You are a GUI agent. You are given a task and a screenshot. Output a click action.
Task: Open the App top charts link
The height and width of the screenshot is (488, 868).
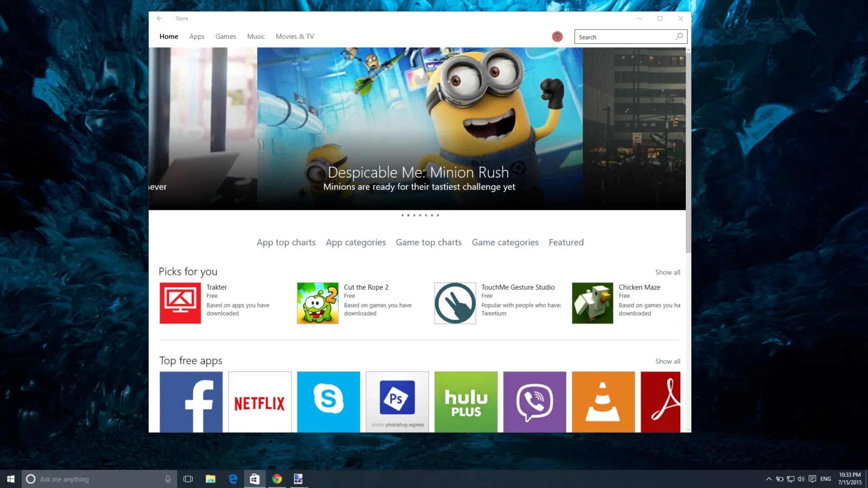(286, 242)
